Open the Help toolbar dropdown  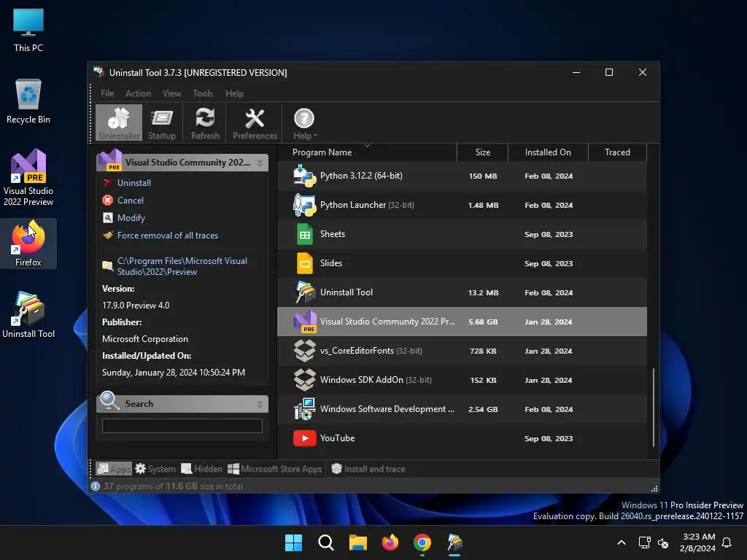point(304,122)
